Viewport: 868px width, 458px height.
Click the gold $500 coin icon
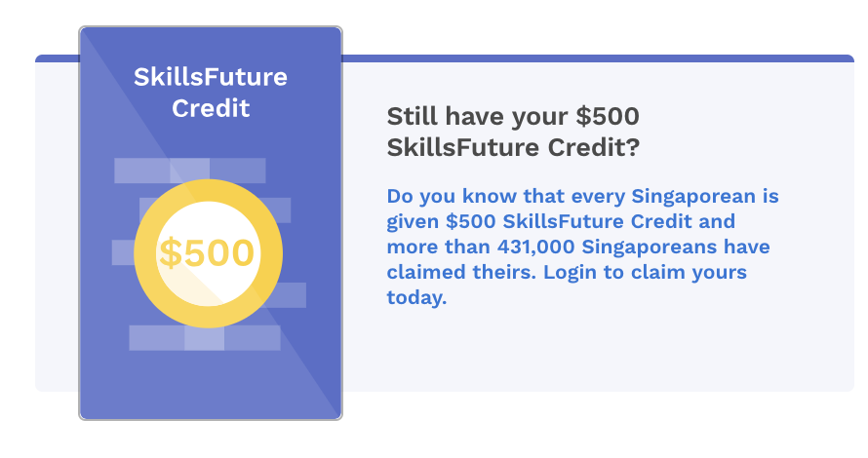pyautogui.click(x=208, y=254)
